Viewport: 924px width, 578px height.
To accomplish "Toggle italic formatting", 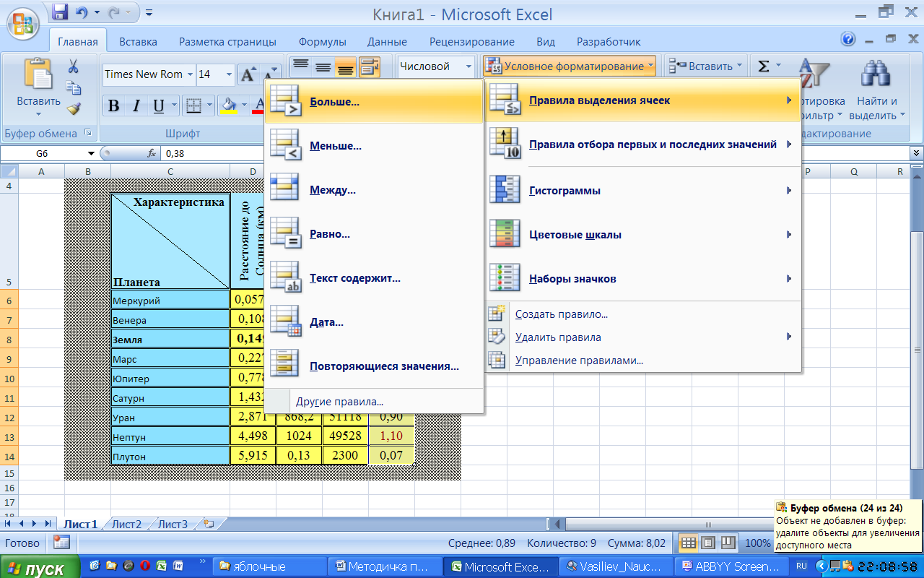I will tap(136, 106).
